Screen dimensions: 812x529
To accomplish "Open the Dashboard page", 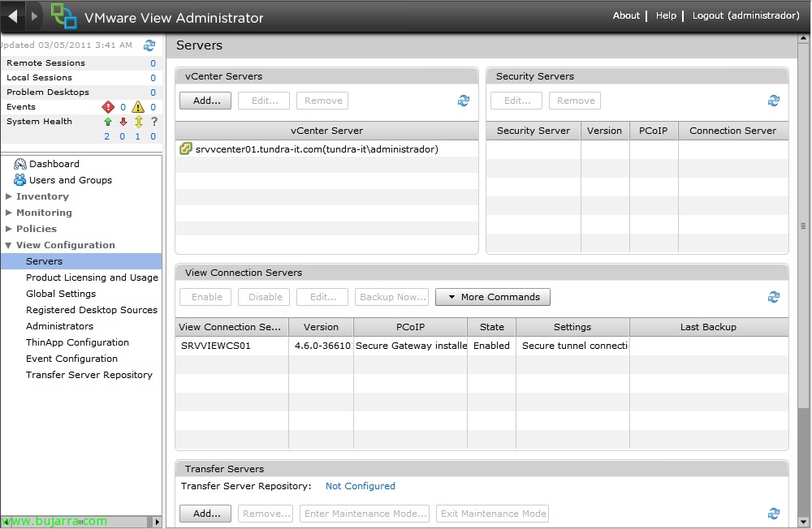I will pyautogui.click(x=54, y=164).
